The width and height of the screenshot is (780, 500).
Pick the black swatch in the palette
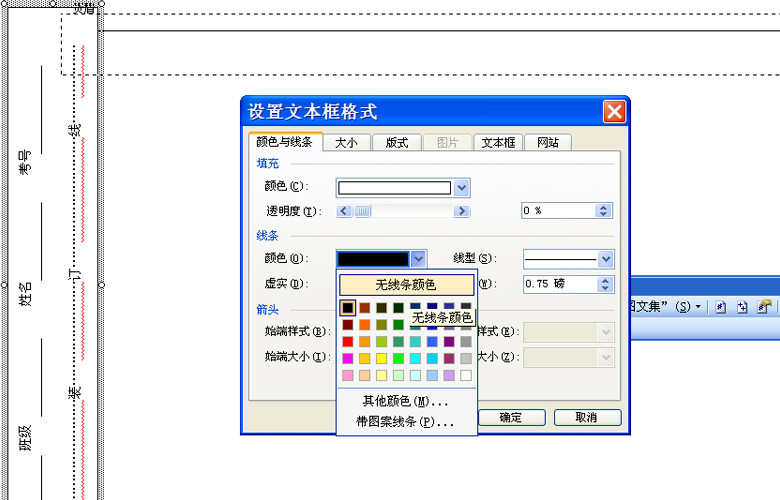point(348,308)
